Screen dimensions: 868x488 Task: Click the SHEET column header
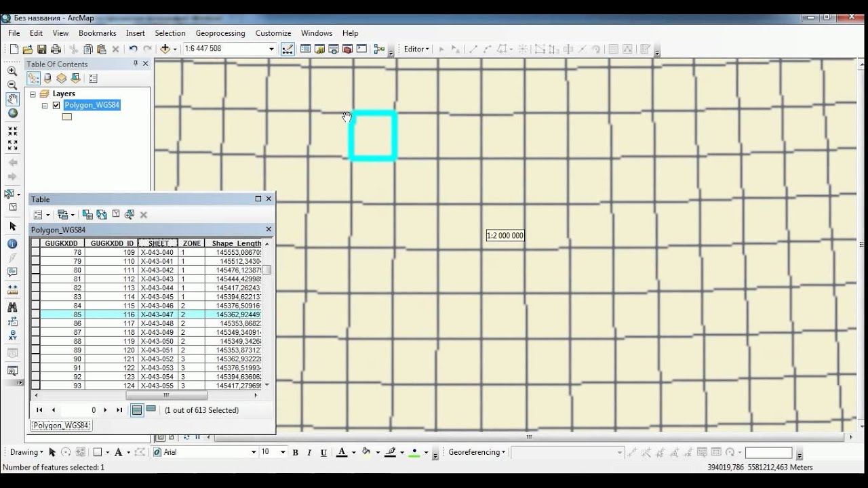(158, 243)
